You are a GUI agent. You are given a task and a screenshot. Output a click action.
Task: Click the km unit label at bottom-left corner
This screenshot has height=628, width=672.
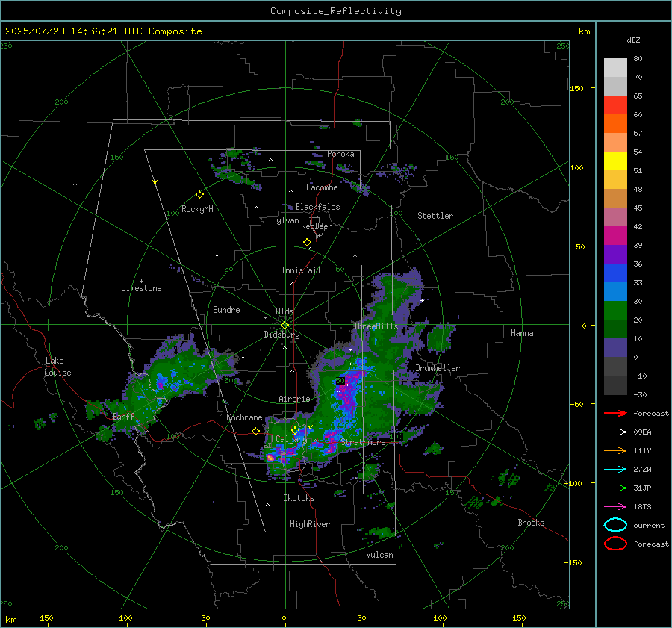pyautogui.click(x=11, y=620)
